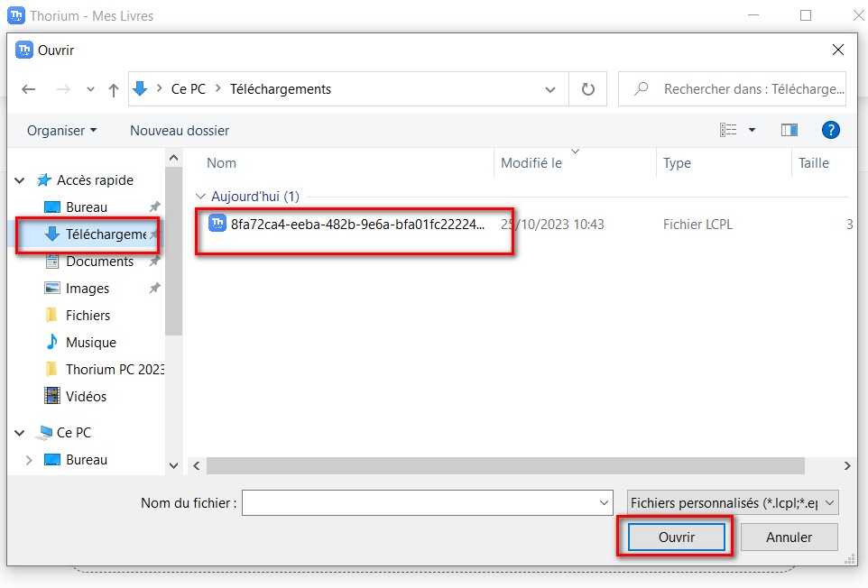The image size is (868, 588).
Task: Click the Annuler button
Action: [789, 537]
